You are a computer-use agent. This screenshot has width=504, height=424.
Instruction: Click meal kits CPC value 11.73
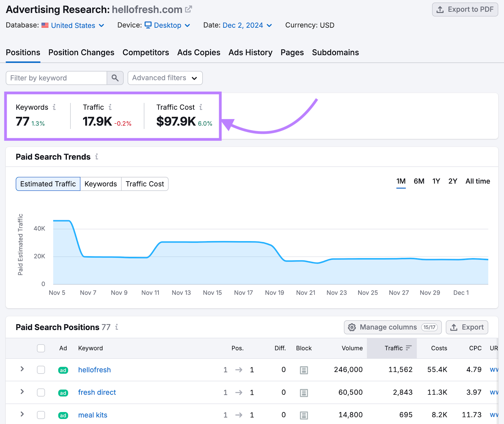pos(472,415)
